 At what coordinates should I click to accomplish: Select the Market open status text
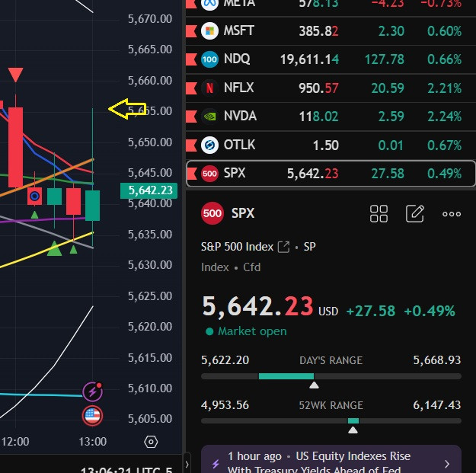point(252,331)
